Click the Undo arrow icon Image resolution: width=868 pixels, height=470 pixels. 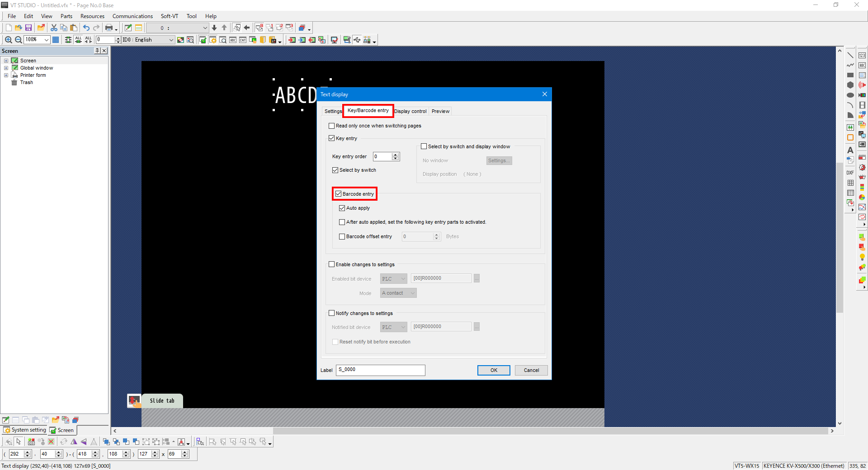pyautogui.click(x=86, y=28)
